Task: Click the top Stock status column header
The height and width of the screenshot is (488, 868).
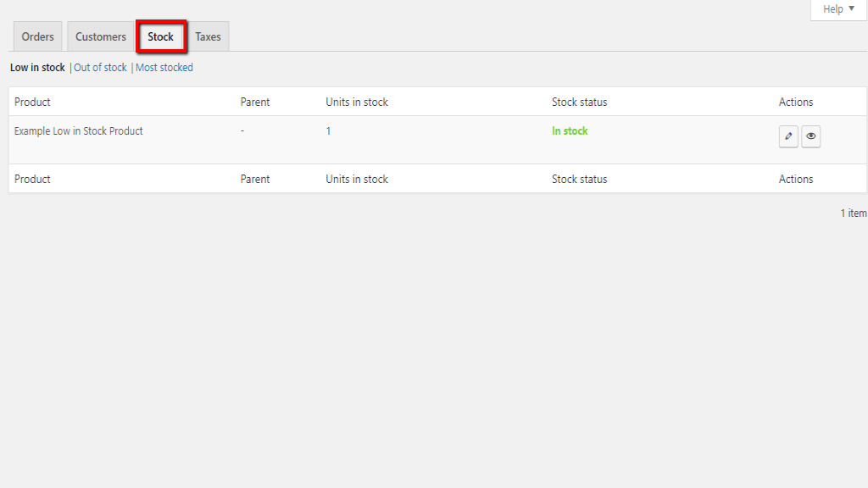Action: pos(579,103)
